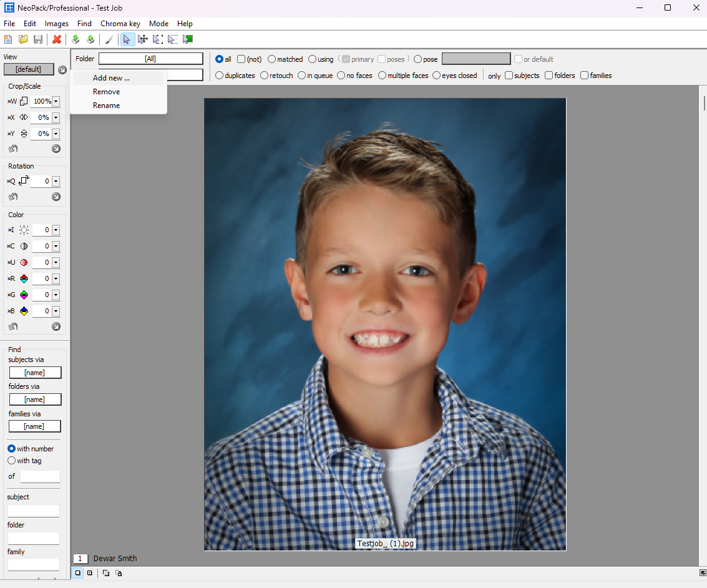Click the brightness sun icon
Screen dimensions: 707x588
click(24, 230)
